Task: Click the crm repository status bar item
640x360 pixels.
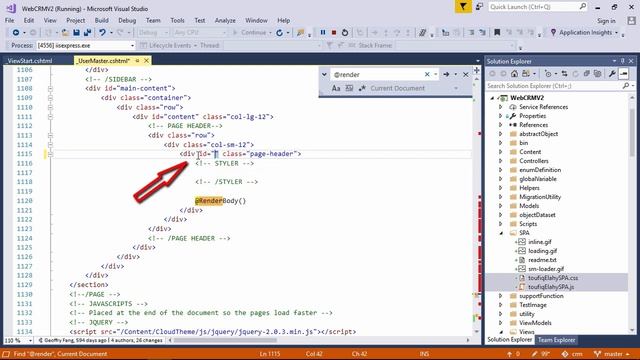Action: (x=572, y=354)
